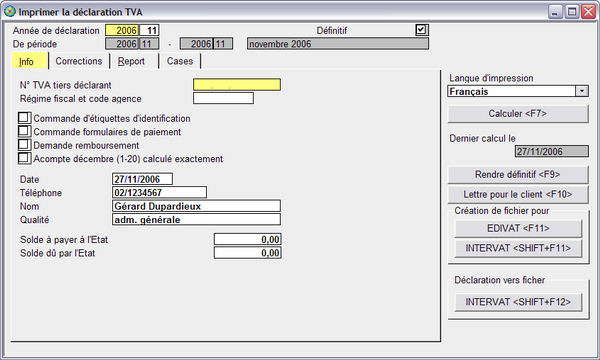The image size is (600, 360).
Task: Maximize the TVA declaration window
Action: pos(572,11)
